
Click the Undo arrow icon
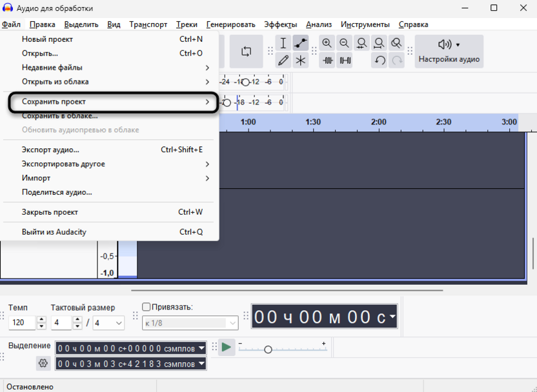(x=379, y=61)
